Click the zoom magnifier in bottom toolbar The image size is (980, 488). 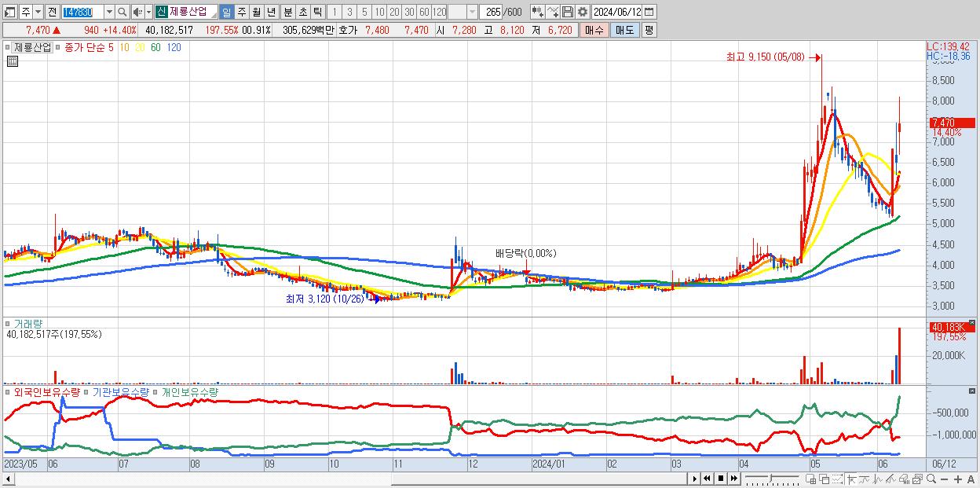pyautogui.click(x=931, y=479)
